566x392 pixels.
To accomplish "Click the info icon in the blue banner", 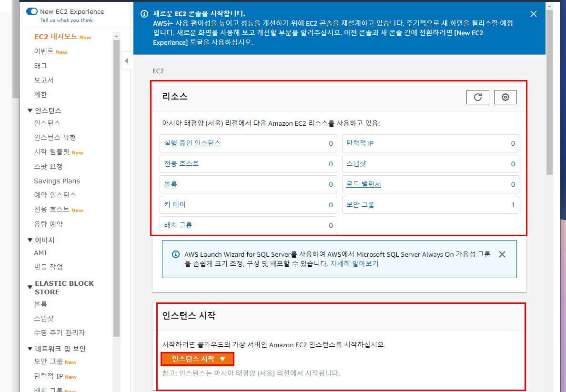I will (144, 14).
